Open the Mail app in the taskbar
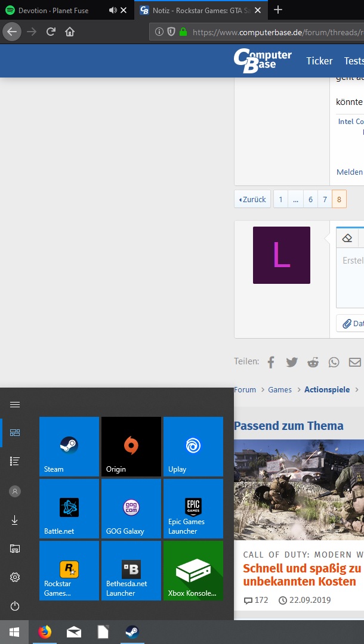Viewport: 364px width, 644px height. (x=74, y=632)
